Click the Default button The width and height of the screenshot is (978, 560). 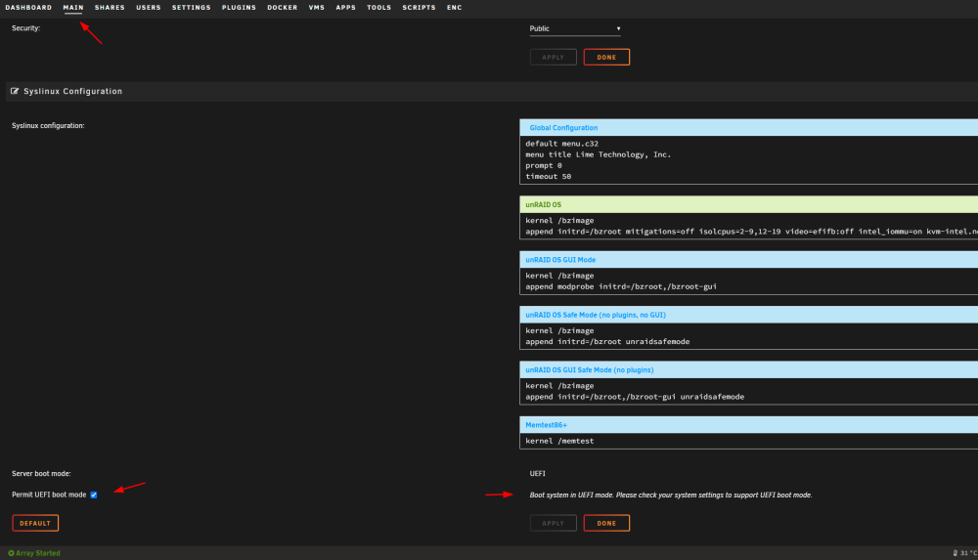click(x=35, y=523)
